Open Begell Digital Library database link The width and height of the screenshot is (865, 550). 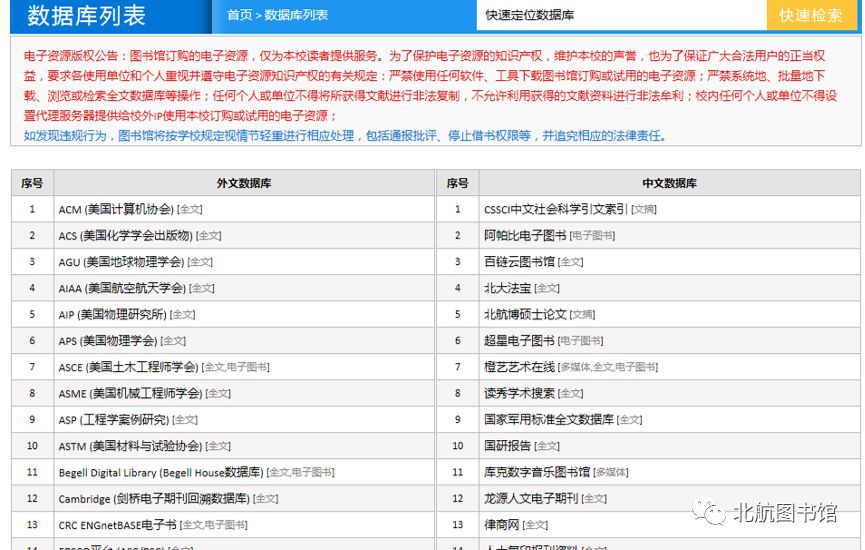pos(160,472)
